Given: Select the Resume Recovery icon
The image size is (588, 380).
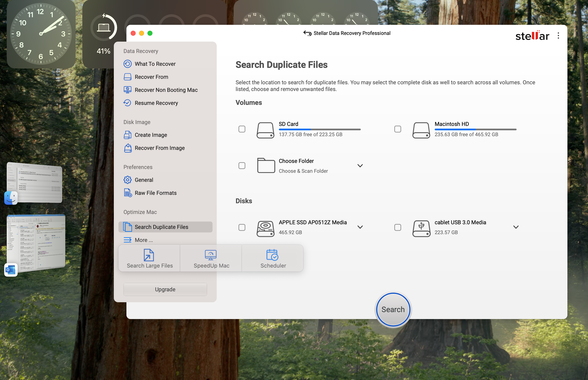Looking at the screenshot, I should (127, 103).
